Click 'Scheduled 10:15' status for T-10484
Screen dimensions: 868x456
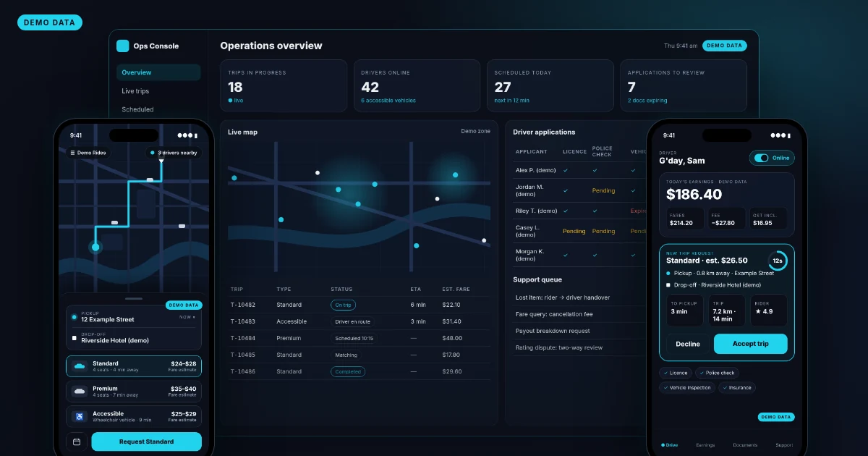(x=353, y=338)
